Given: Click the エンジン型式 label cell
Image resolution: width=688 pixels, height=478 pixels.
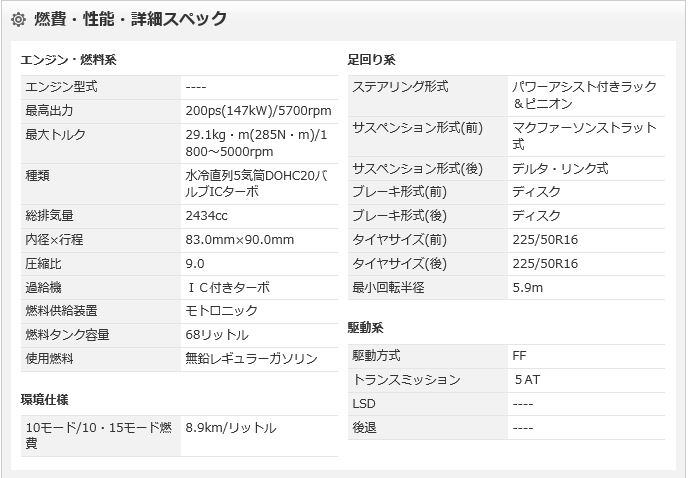Looking at the screenshot, I should click(100, 87).
